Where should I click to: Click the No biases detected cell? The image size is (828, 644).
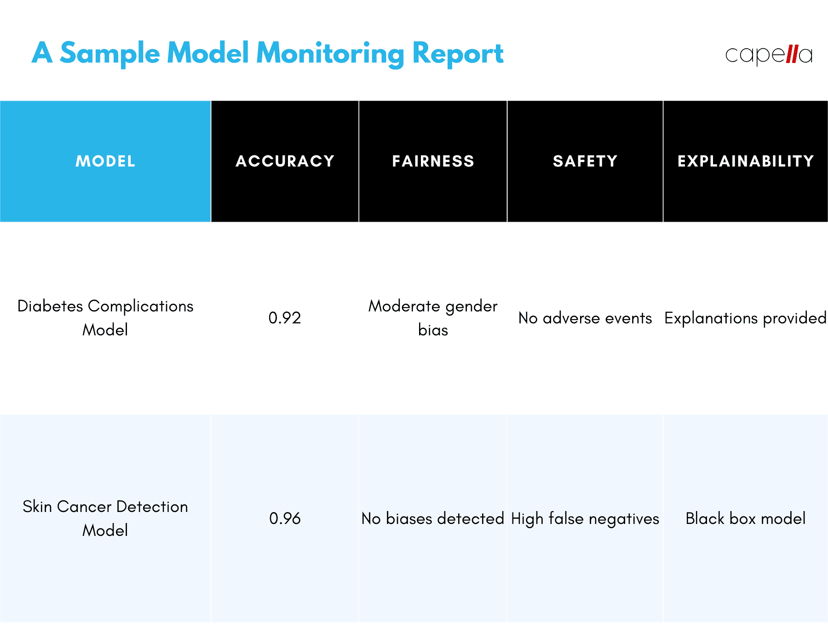pyautogui.click(x=433, y=518)
